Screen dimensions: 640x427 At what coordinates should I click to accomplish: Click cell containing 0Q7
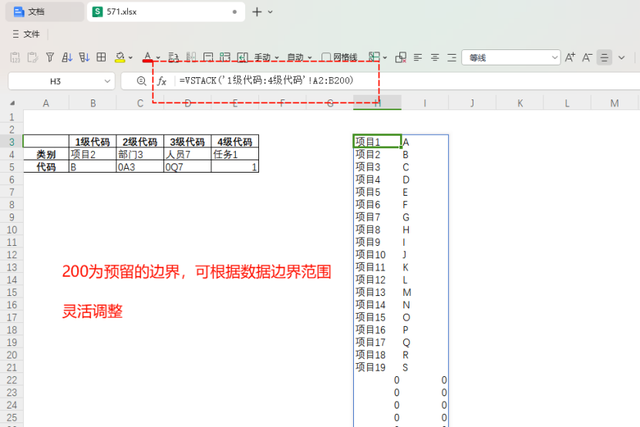point(187,167)
